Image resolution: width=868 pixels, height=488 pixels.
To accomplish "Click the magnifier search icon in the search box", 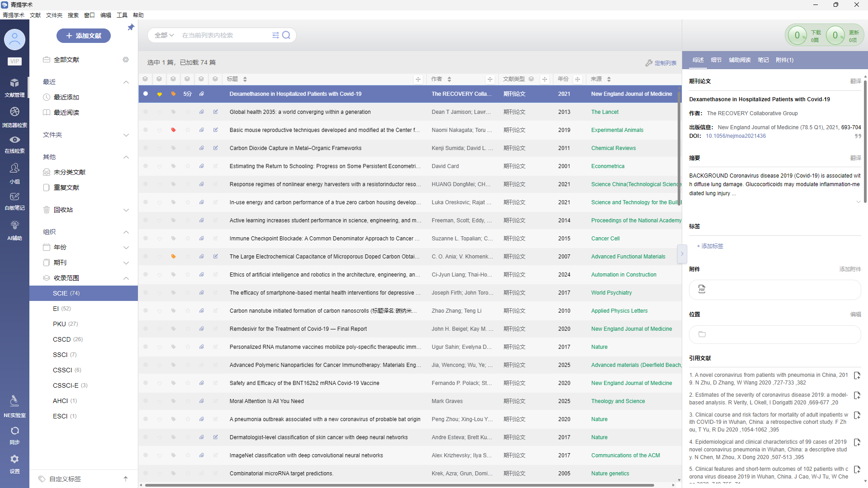I will tap(286, 35).
